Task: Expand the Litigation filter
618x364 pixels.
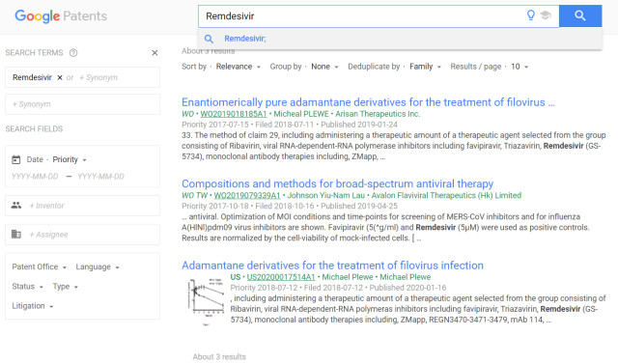Action: pyautogui.click(x=32, y=306)
